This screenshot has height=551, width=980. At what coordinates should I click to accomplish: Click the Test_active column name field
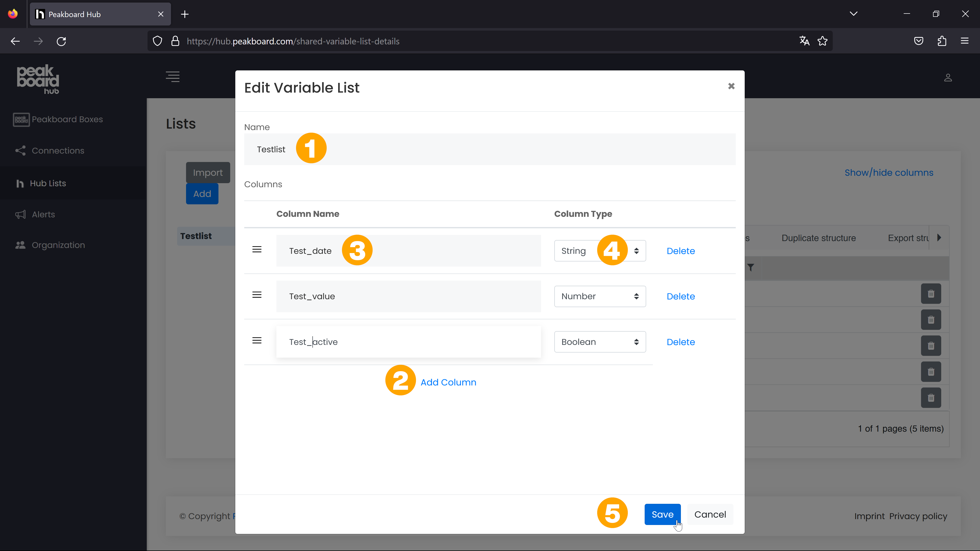coord(408,342)
